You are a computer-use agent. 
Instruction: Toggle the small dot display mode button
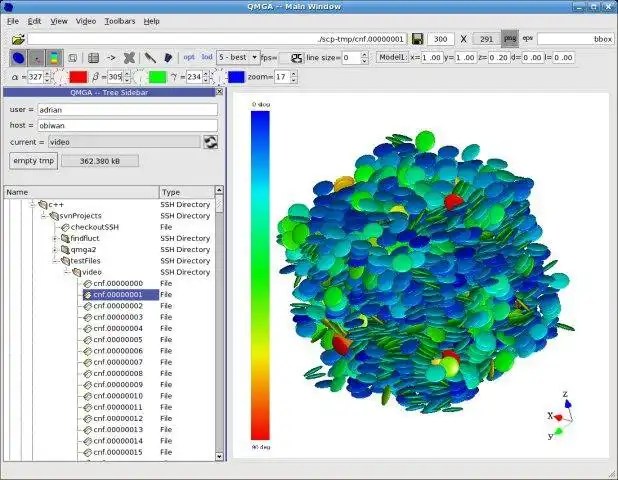click(37, 58)
